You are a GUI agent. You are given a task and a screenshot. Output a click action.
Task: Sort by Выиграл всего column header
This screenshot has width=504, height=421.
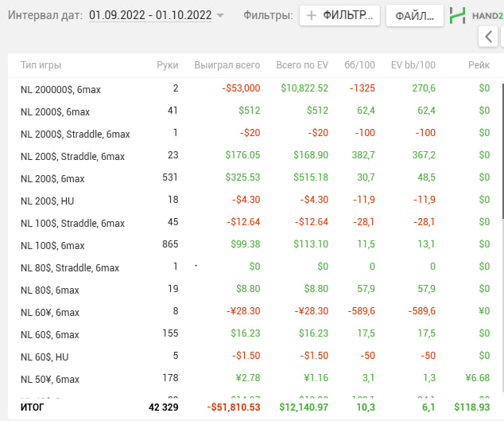click(x=227, y=65)
